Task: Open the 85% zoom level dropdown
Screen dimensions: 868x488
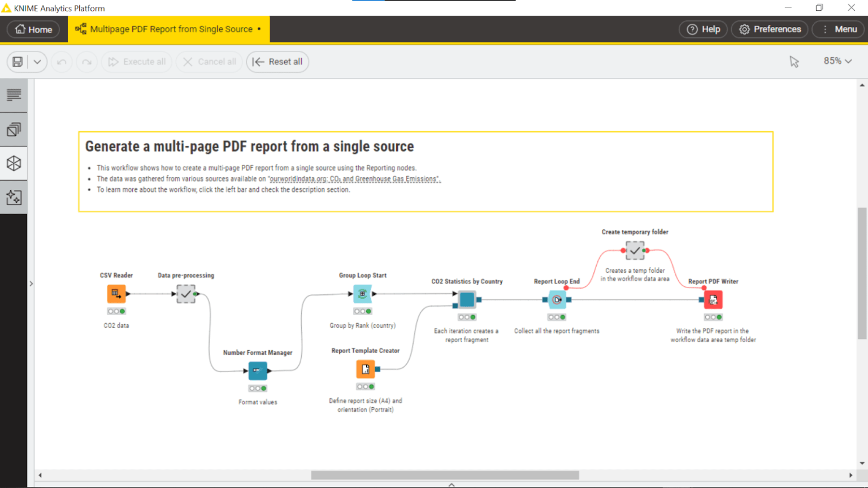Action: coord(837,61)
